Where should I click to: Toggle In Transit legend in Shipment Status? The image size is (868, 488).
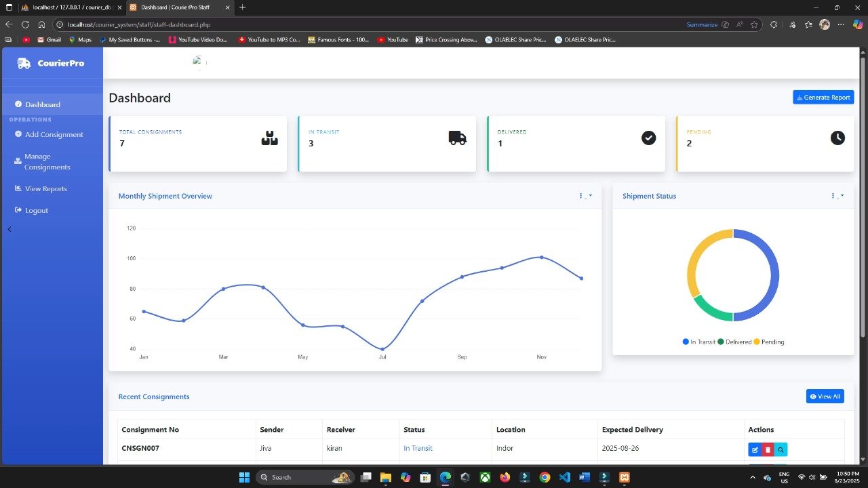point(699,342)
